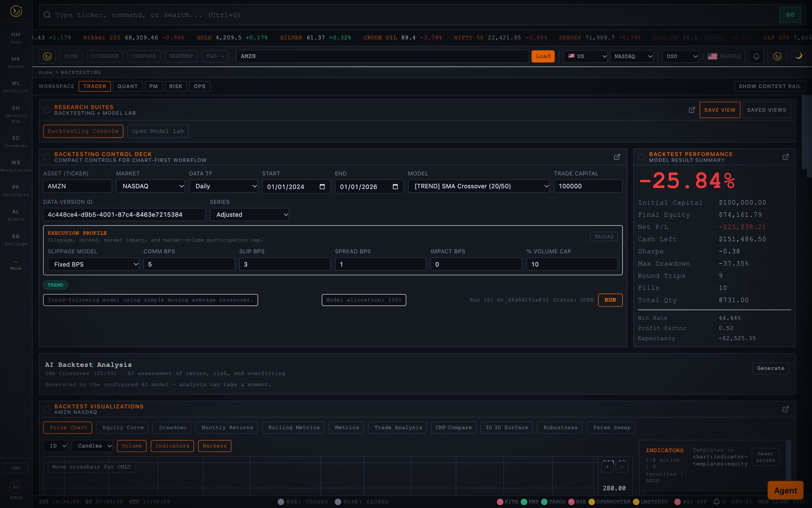Pop out the Backtest Visualizations panel
This screenshot has height=508, width=812.
point(786,409)
